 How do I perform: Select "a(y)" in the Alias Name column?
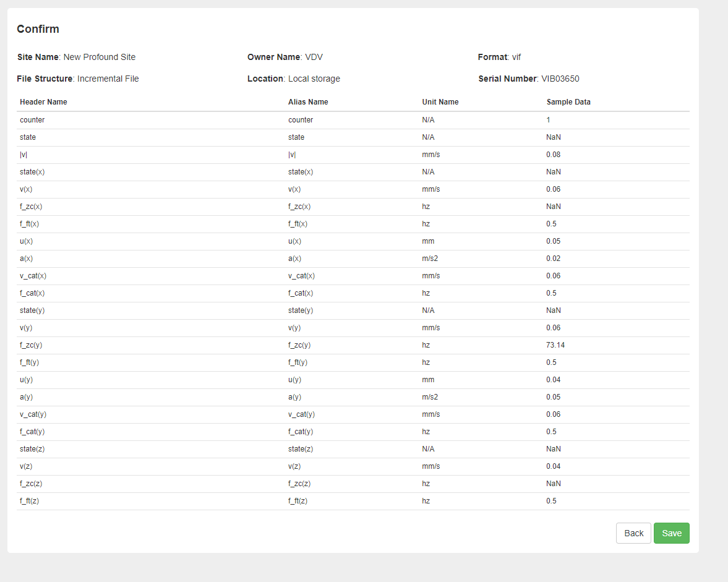(294, 397)
